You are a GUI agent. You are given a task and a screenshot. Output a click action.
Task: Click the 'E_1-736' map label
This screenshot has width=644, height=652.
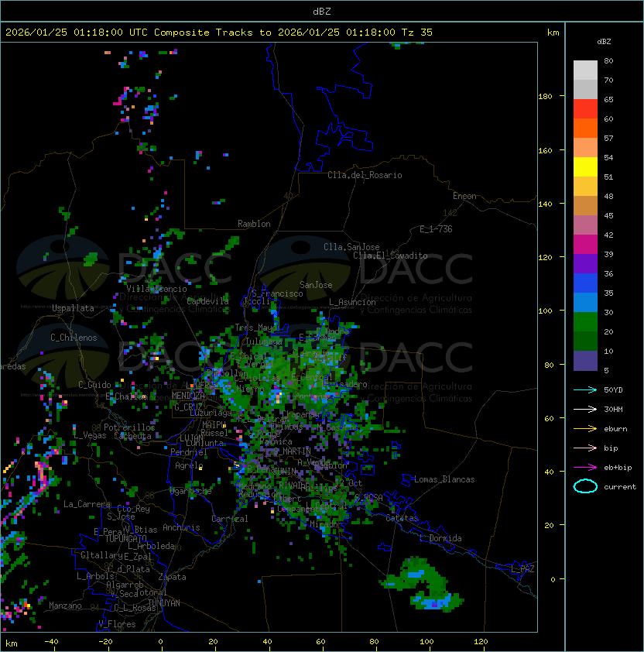[x=436, y=229]
